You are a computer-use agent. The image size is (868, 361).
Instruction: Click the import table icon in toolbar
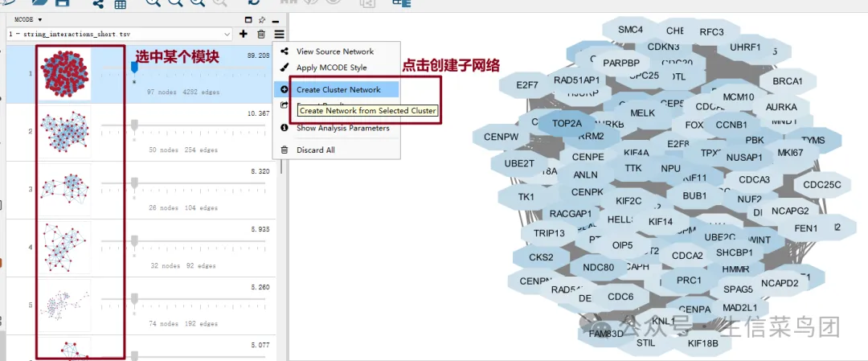(x=120, y=4)
